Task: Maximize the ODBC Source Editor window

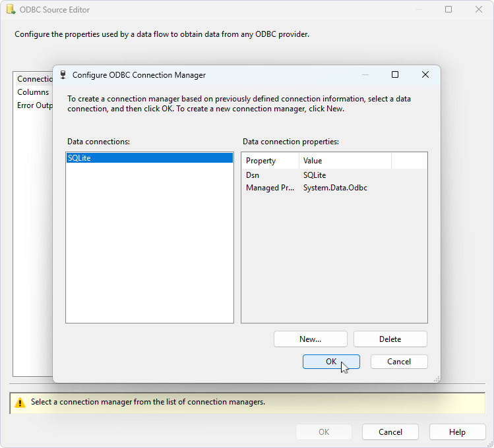Action: click(x=448, y=10)
